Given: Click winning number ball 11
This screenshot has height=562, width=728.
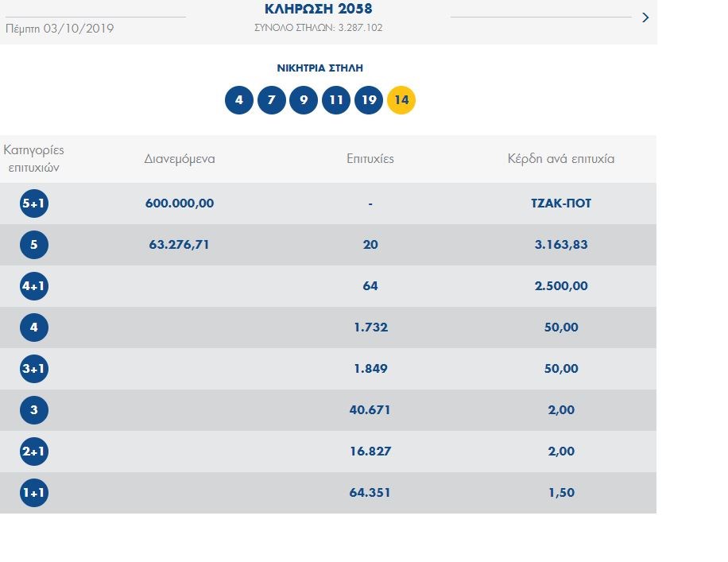Looking at the screenshot, I should [336, 101].
